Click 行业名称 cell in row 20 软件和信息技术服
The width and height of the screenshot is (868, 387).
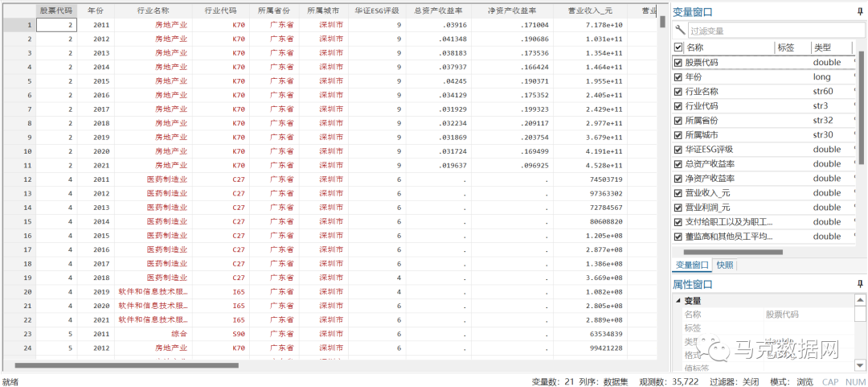154,291
